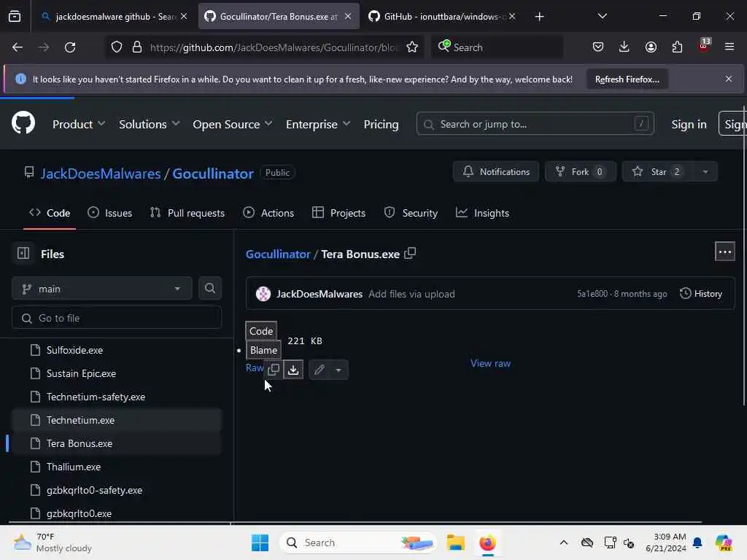Star the repository
This screenshot has height=560, width=747.
[658, 171]
